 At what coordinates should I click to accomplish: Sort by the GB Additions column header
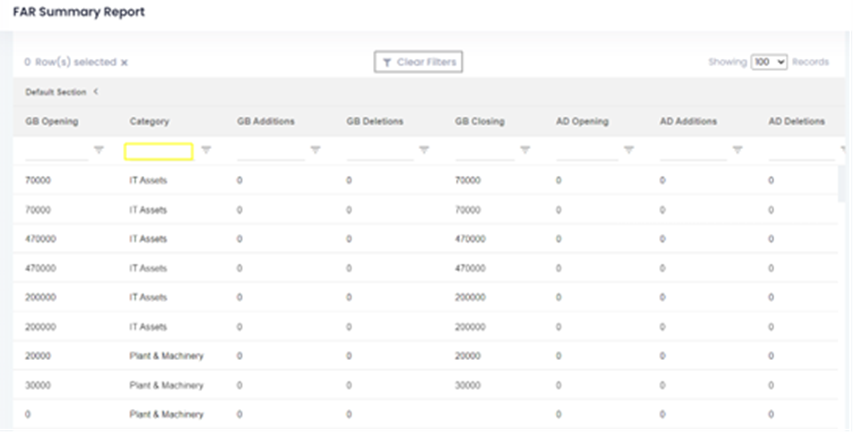[266, 122]
